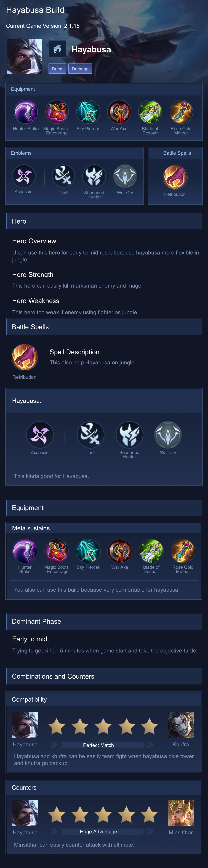Click the Damage tag
The image size is (208, 868).
coord(80,69)
